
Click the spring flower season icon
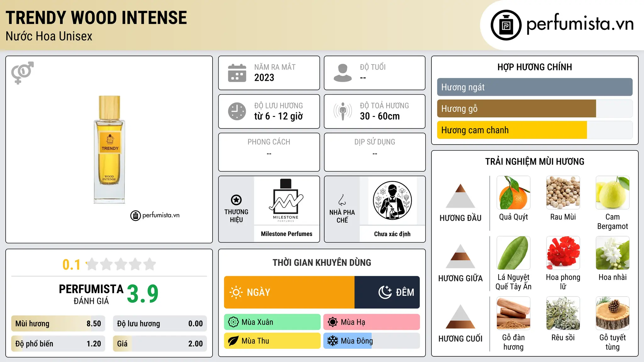tap(233, 322)
